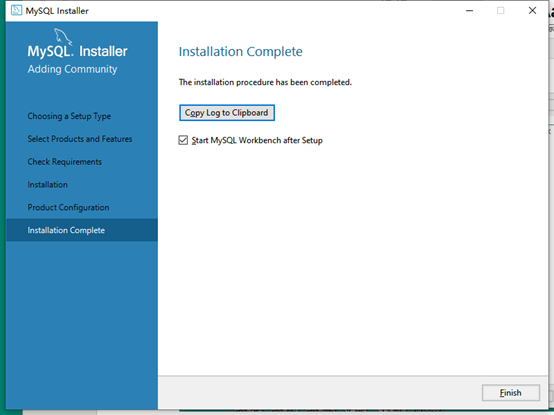Click the Adding Community subtitle
554x415 pixels.
click(72, 69)
